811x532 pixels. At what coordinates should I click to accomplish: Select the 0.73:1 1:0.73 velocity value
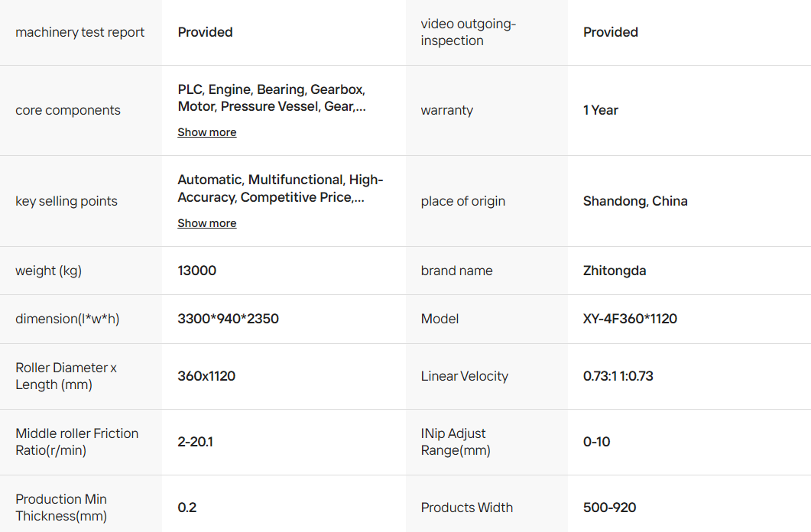coord(618,376)
